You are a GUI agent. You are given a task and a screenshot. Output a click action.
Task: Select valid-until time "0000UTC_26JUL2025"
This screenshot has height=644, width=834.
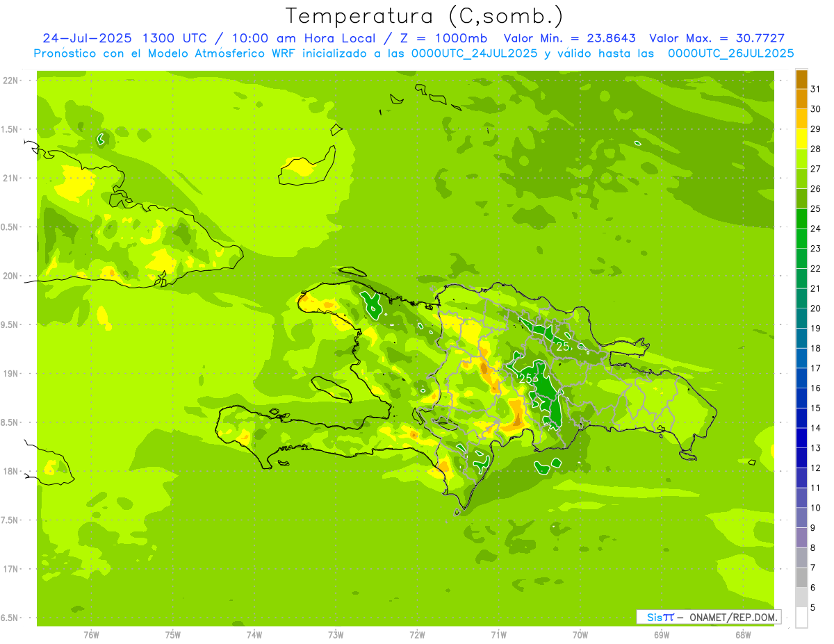coord(731,53)
